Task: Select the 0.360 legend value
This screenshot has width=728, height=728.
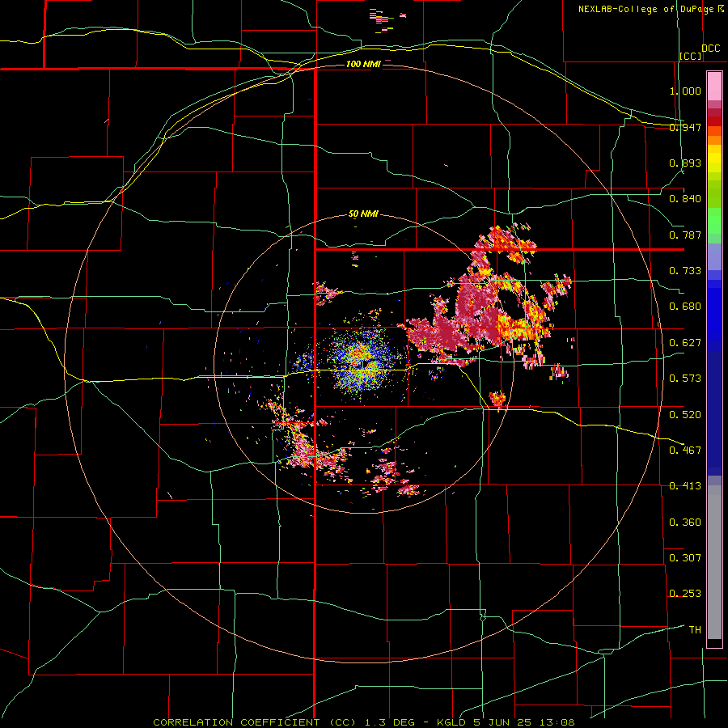Action: pyautogui.click(x=685, y=523)
